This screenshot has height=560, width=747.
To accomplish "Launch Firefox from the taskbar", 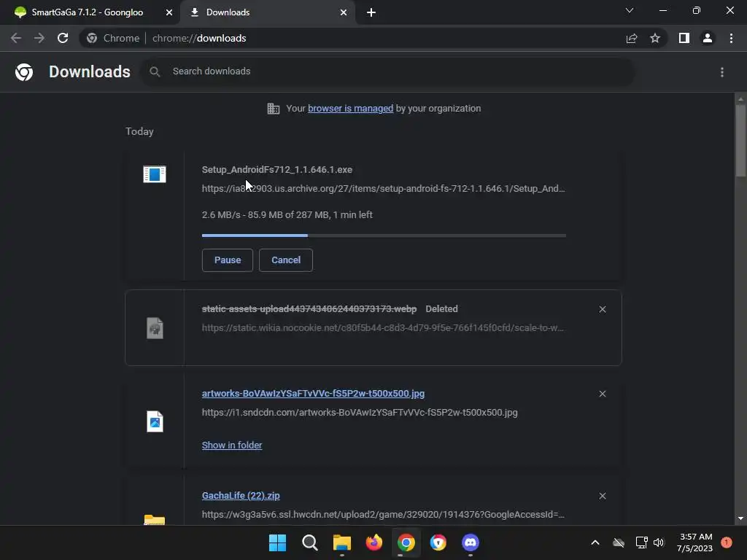I will point(374,542).
